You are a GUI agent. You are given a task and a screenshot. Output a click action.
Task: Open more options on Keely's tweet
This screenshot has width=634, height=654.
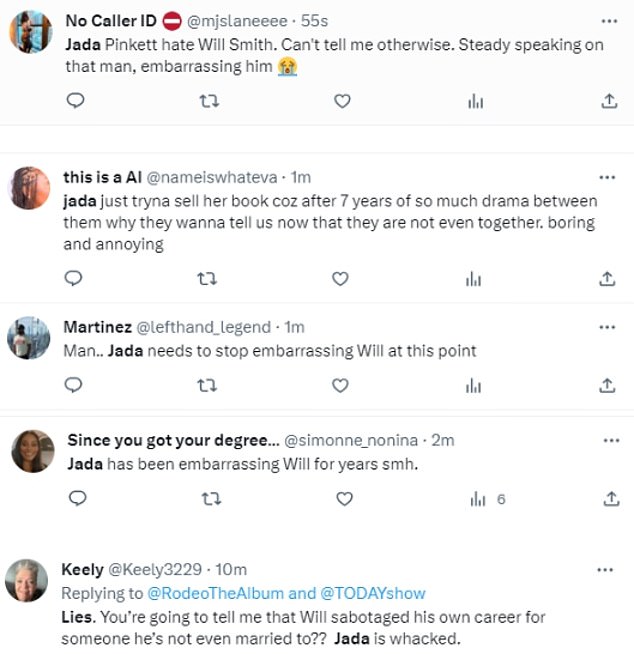[x=605, y=570]
